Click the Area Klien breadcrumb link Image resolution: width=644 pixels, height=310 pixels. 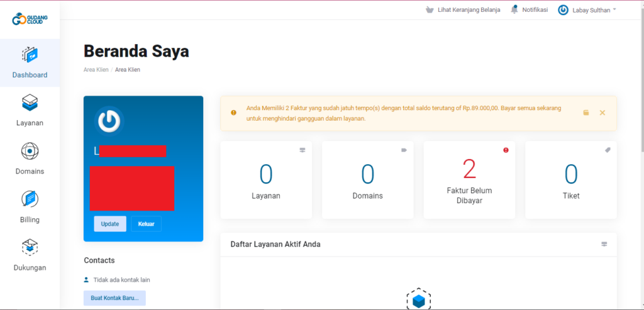(x=96, y=70)
